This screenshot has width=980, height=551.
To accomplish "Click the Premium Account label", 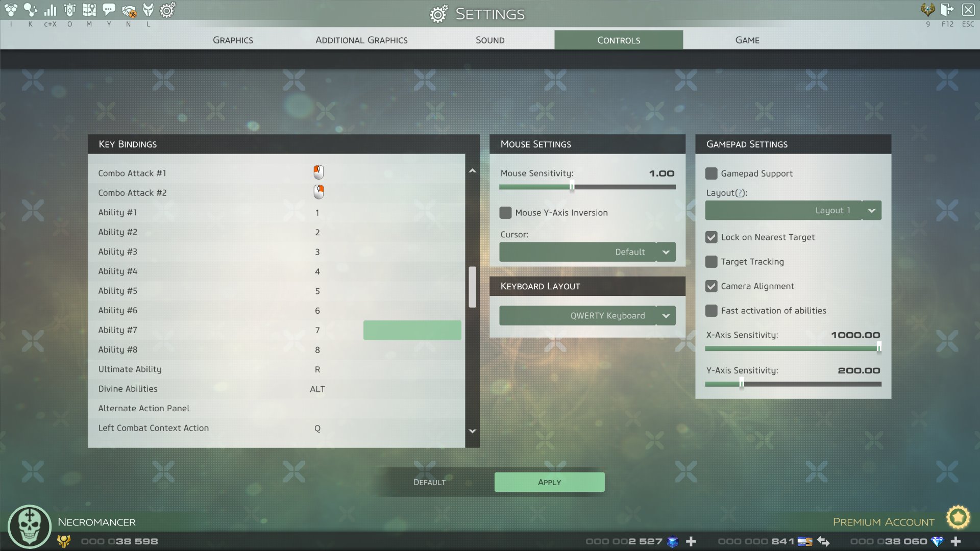I will (884, 522).
